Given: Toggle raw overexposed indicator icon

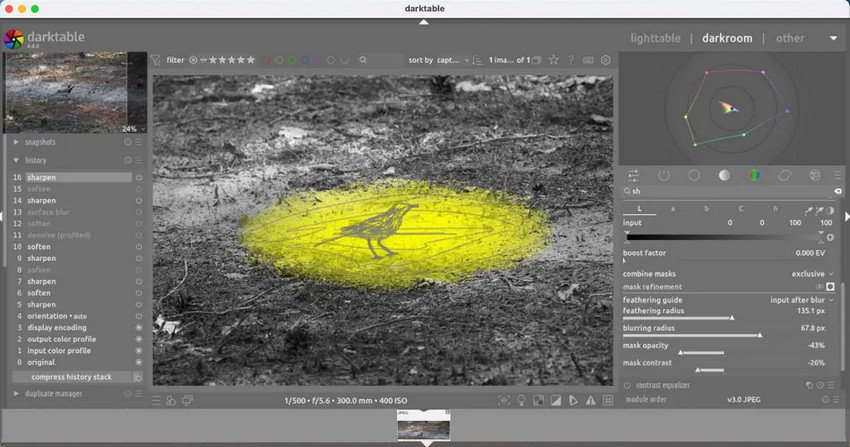Looking at the screenshot, I should tap(538, 400).
